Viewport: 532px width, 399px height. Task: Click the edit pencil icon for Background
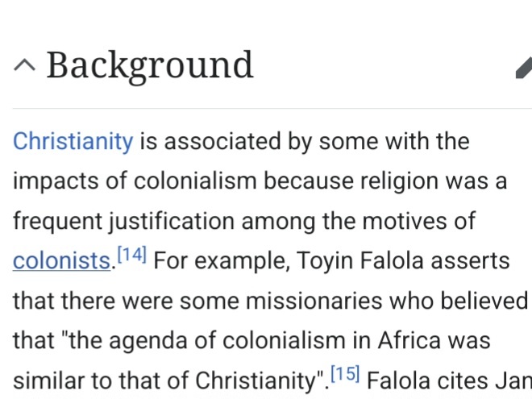[524, 68]
